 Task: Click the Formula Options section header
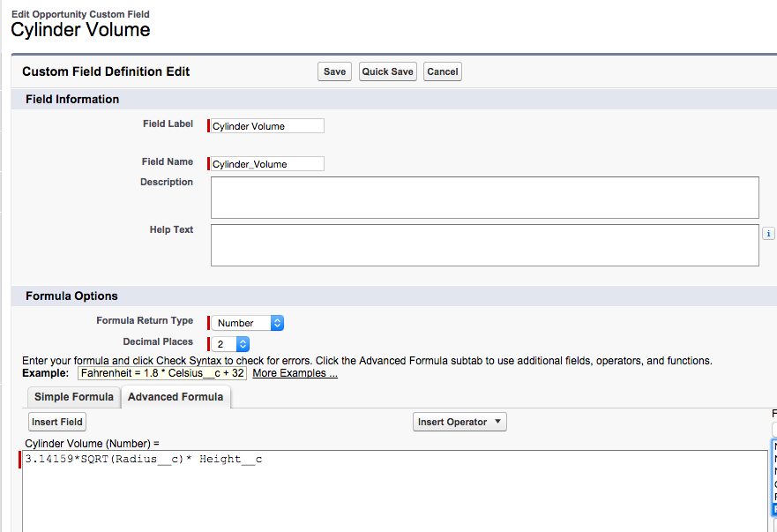(x=71, y=296)
